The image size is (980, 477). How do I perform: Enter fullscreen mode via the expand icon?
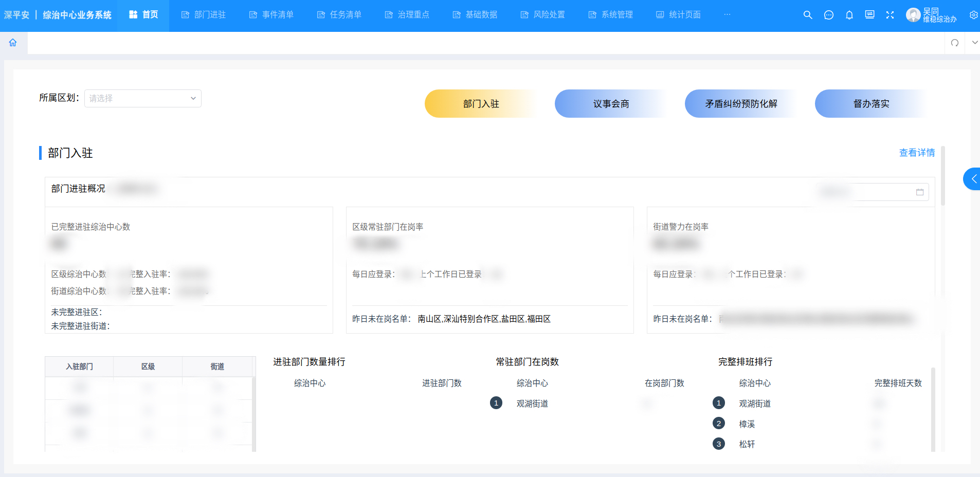point(890,15)
